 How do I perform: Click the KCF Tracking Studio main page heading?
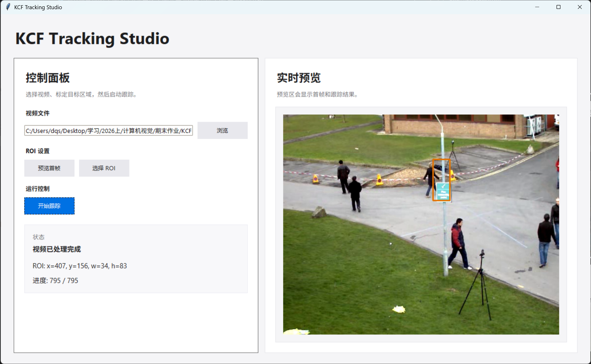(92, 39)
